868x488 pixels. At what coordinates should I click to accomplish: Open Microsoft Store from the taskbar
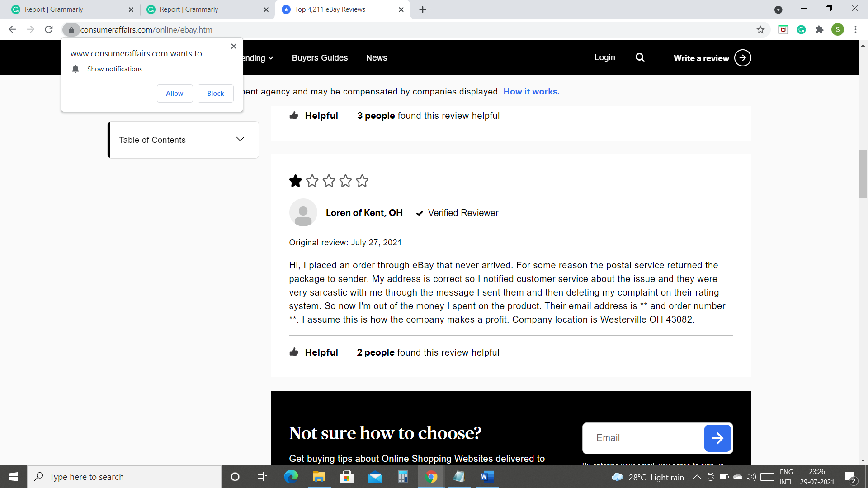(347, 477)
